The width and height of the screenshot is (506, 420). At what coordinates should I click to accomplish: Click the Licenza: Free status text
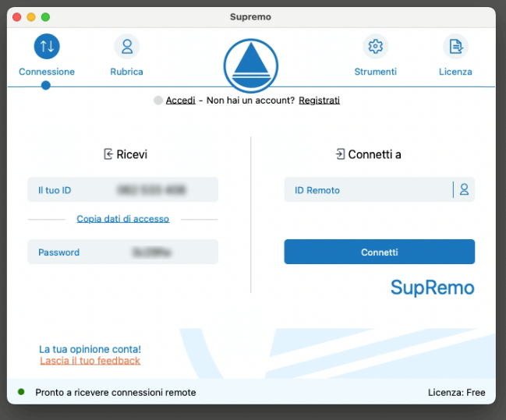tap(457, 392)
